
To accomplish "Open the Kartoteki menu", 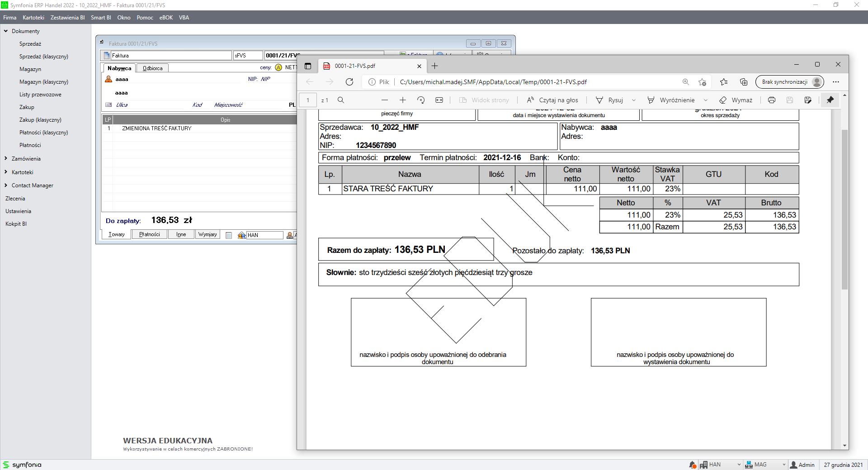I will pyautogui.click(x=33, y=18).
